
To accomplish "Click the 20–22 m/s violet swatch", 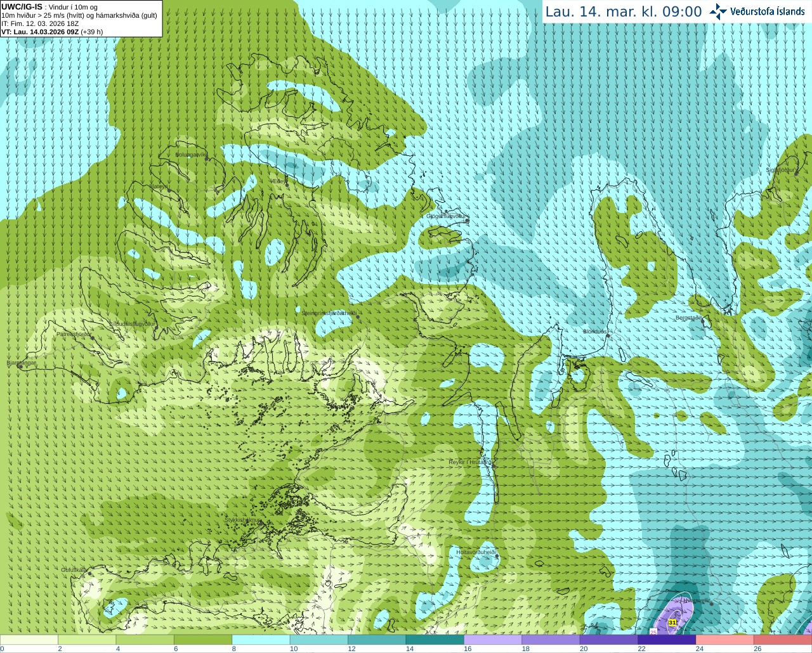I will [609, 640].
